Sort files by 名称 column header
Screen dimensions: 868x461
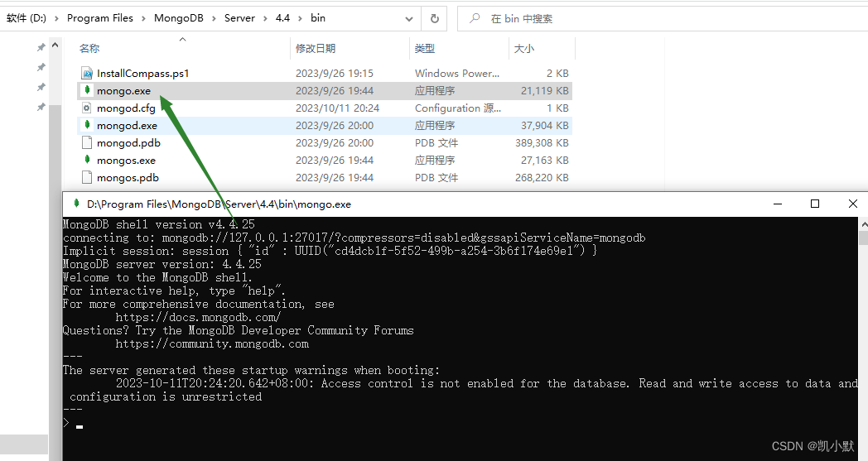[x=89, y=48]
